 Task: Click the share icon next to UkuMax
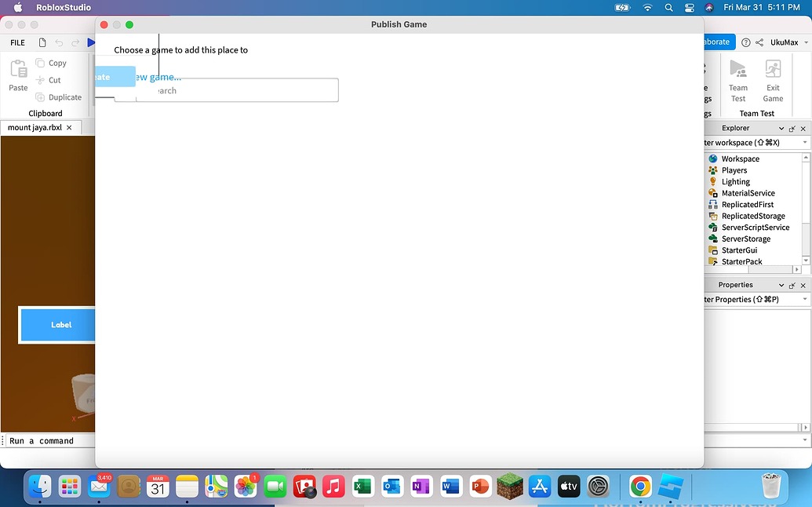(x=759, y=42)
